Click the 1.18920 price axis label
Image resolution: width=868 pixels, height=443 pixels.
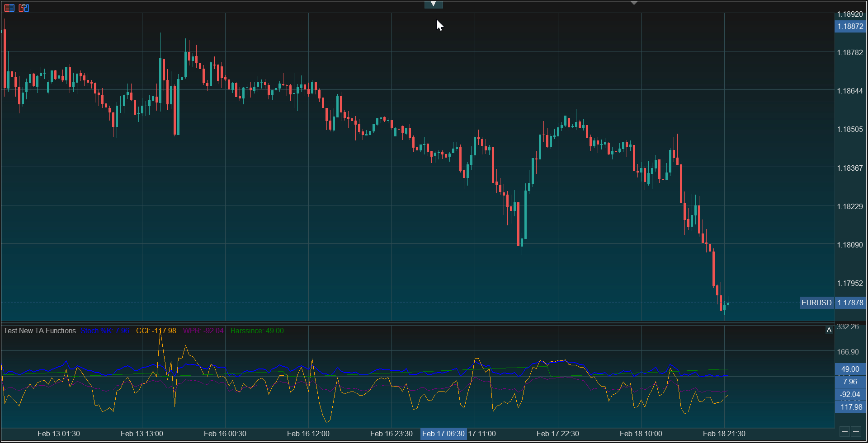coord(850,14)
